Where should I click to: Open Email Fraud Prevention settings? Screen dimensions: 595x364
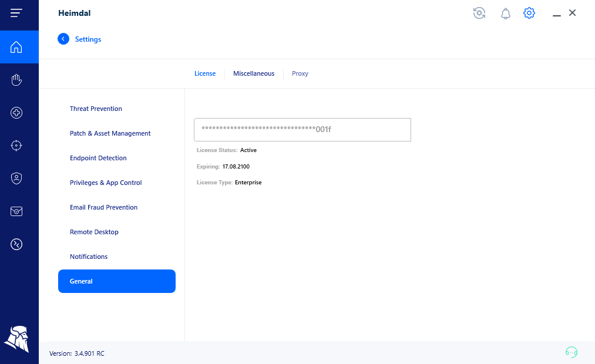(x=103, y=207)
